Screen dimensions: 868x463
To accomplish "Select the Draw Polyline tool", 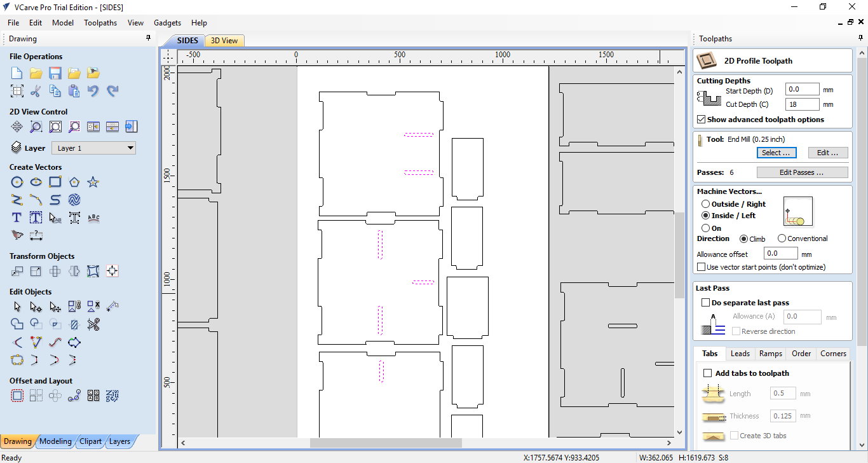I will pyautogui.click(x=17, y=200).
